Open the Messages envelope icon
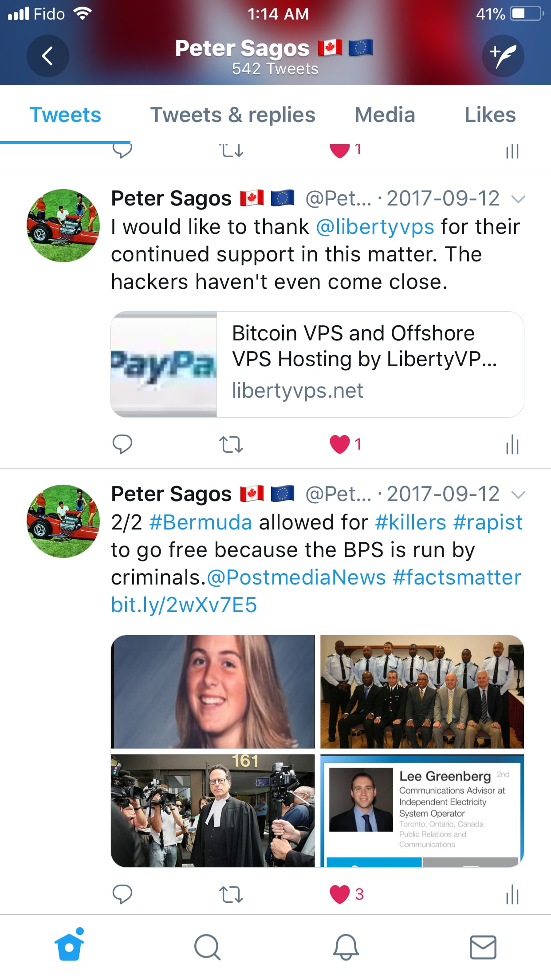The width and height of the screenshot is (551, 980). point(483,947)
